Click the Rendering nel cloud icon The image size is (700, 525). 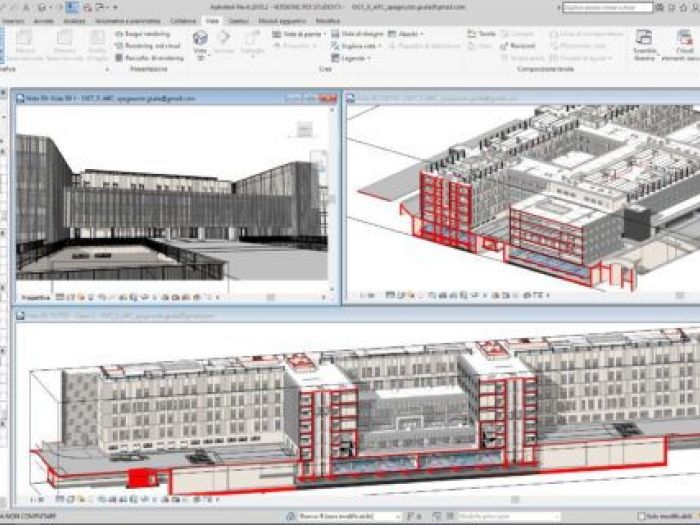point(120,45)
